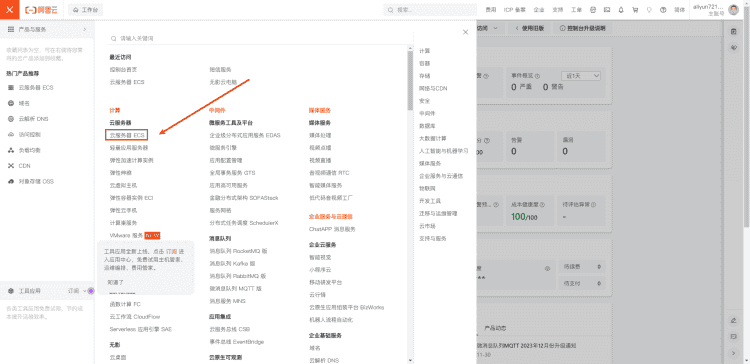Click the light bulb icon in the header
The height and width of the screenshot is (364, 750).
pos(649,10)
